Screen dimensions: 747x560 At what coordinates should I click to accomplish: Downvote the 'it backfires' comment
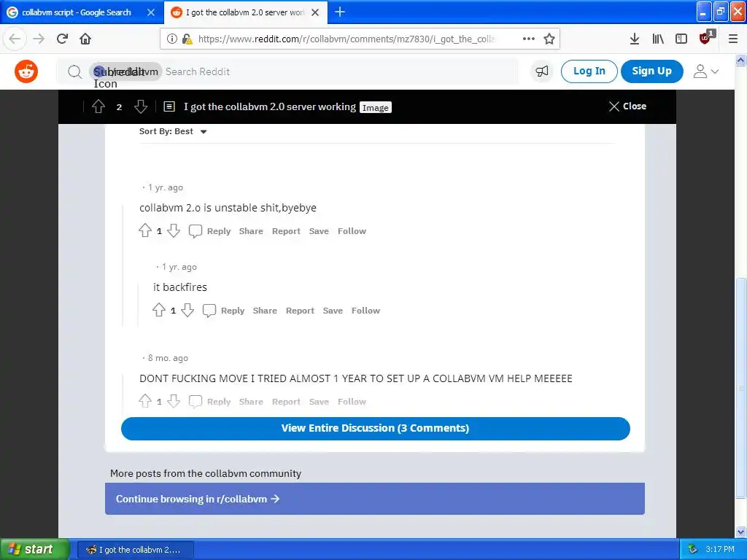tap(187, 311)
